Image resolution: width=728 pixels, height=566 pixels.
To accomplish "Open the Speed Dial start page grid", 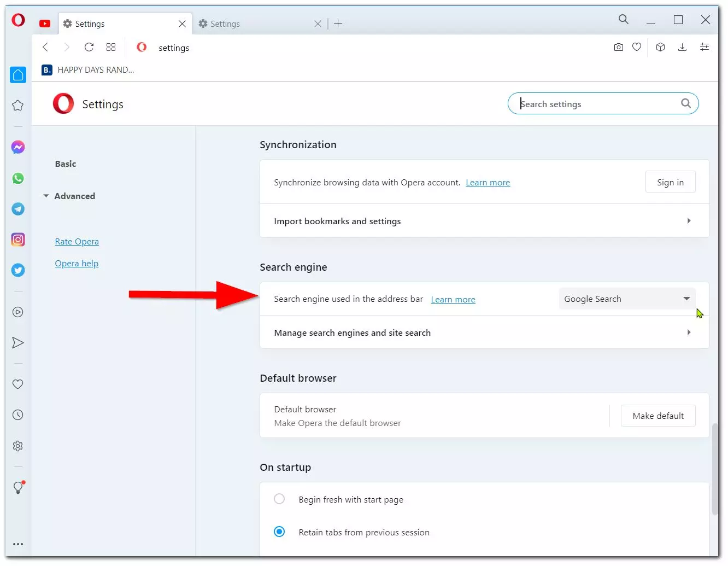I will click(111, 47).
